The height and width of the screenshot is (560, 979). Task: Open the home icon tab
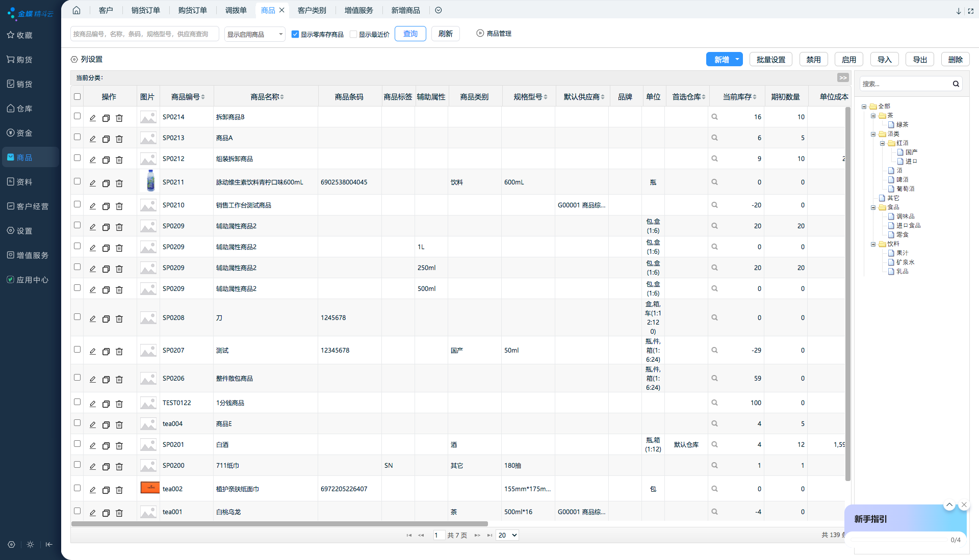point(76,10)
